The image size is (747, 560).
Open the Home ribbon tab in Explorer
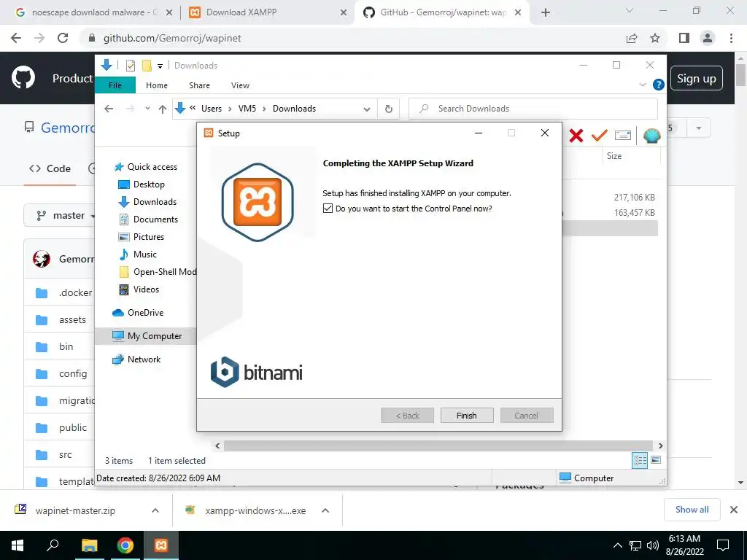tap(157, 85)
